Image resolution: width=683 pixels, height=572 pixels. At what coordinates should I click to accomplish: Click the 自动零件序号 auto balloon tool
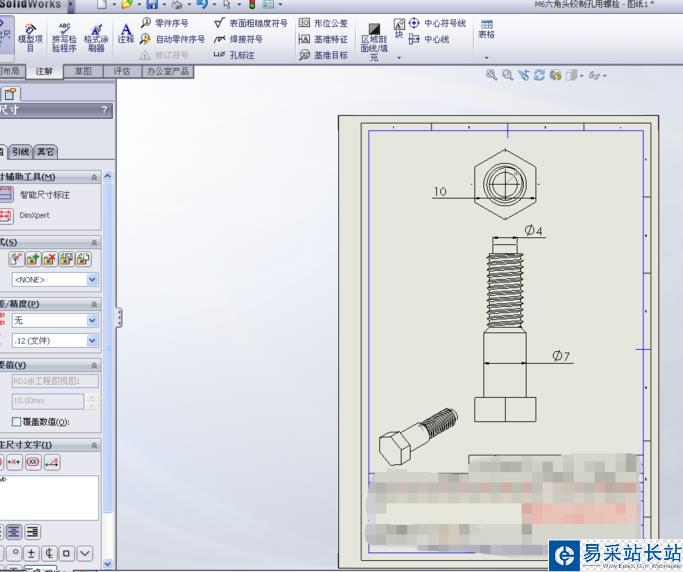[172, 39]
